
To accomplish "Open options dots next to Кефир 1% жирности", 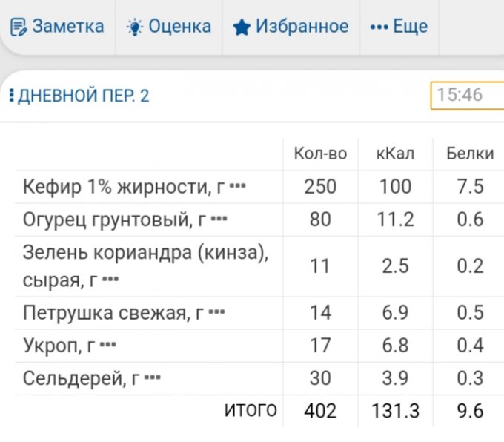I will coord(237,187).
